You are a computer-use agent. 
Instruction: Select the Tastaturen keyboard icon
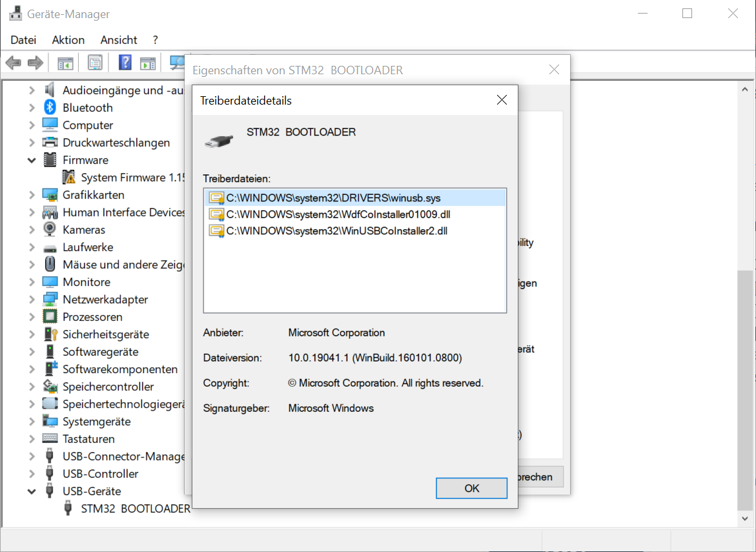tap(50, 438)
